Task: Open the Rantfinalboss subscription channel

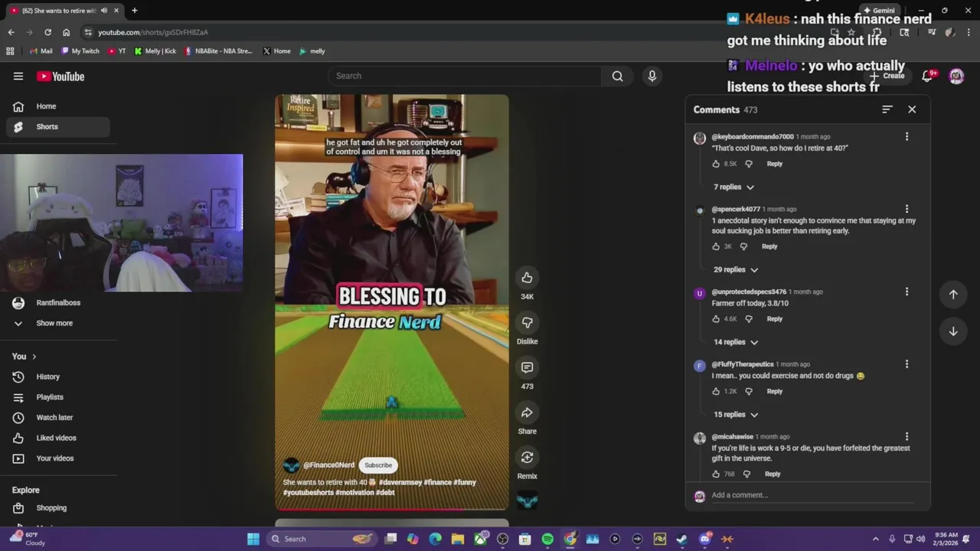Action: click(58, 303)
